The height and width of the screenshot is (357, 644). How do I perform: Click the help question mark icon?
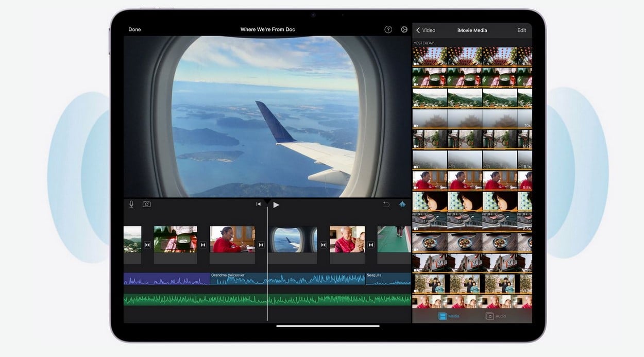(388, 29)
